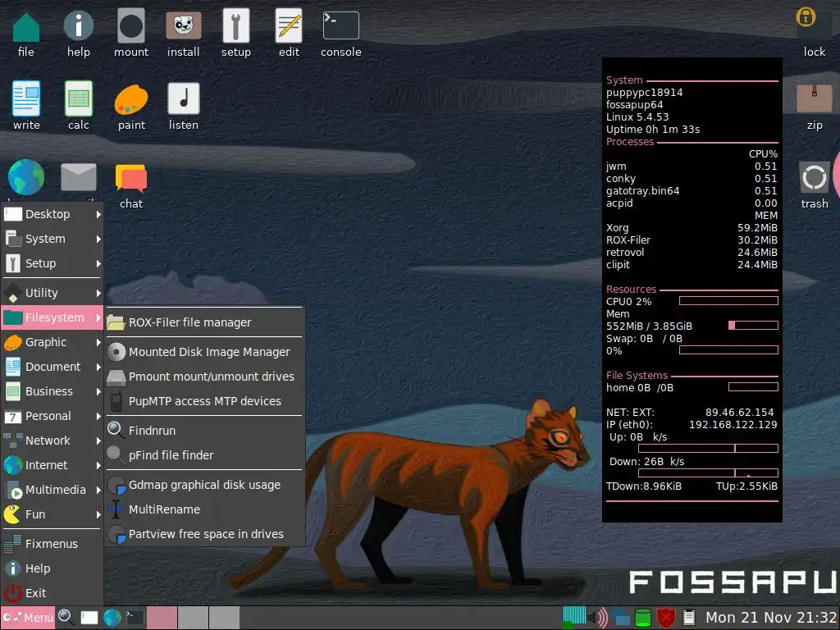The width and height of the screenshot is (840, 630).
Task: Expand the Multimedia submenu
Action: 52,491
